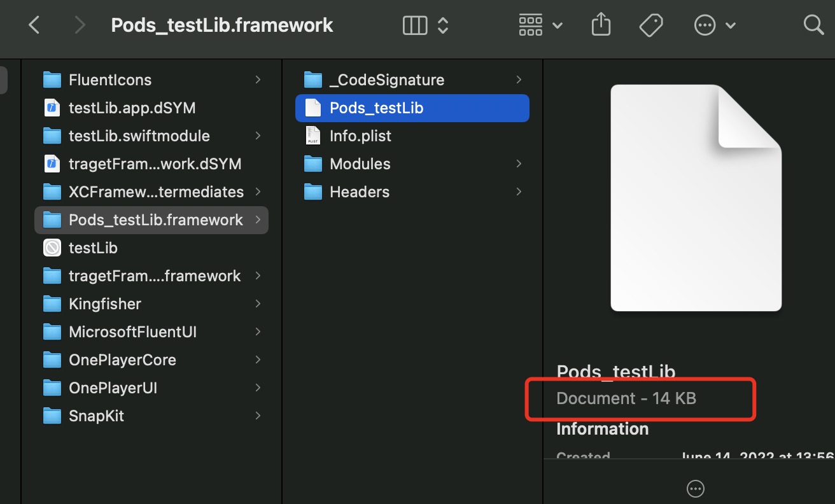835x504 pixels.
Task: Click the tragetFram...work.dSYM file icon
Action: tap(52, 164)
